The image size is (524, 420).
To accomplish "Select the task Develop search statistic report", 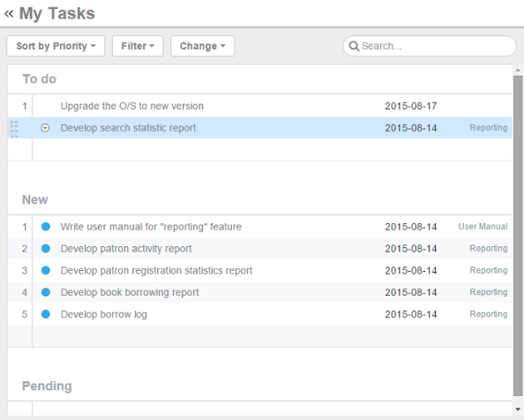I will click(128, 128).
